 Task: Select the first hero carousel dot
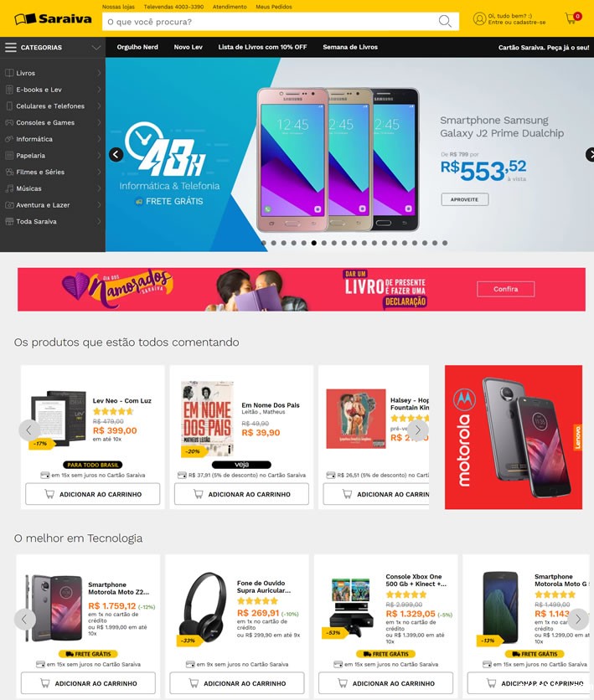tap(264, 243)
